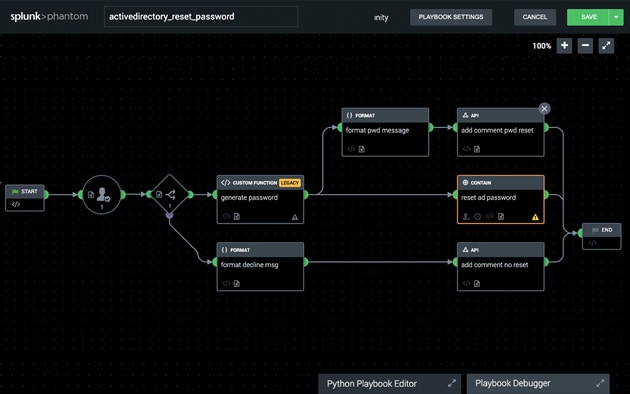Click the END block header
Image resolution: width=630 pixels, height=394 pixels.
[601, 230]
